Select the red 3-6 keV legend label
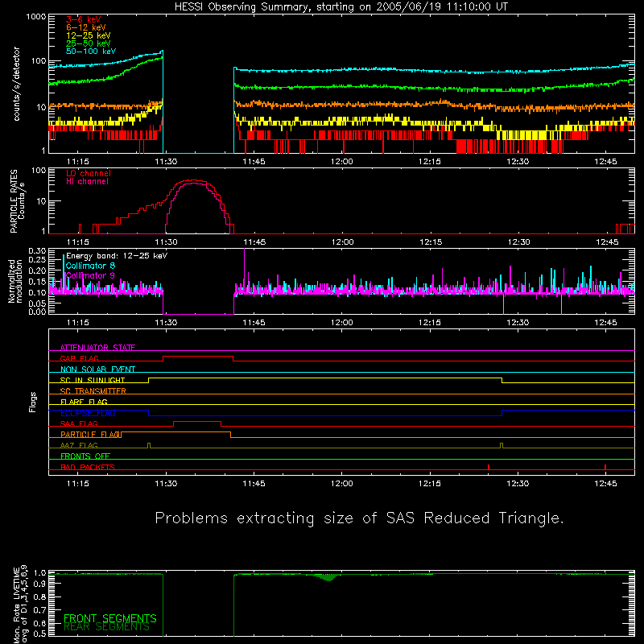This screenshot has height=644, width=644. [84, 19]
